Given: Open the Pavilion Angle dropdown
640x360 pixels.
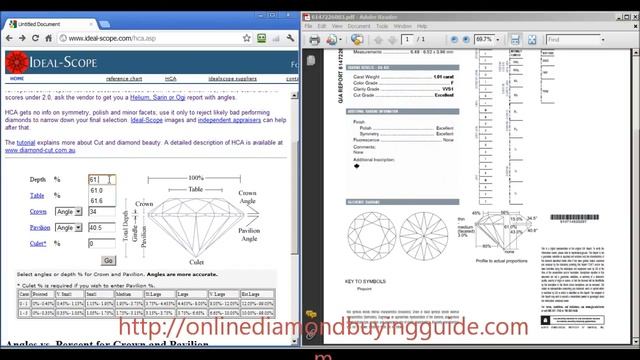Looking at the screenshot, I should point(69,228).
